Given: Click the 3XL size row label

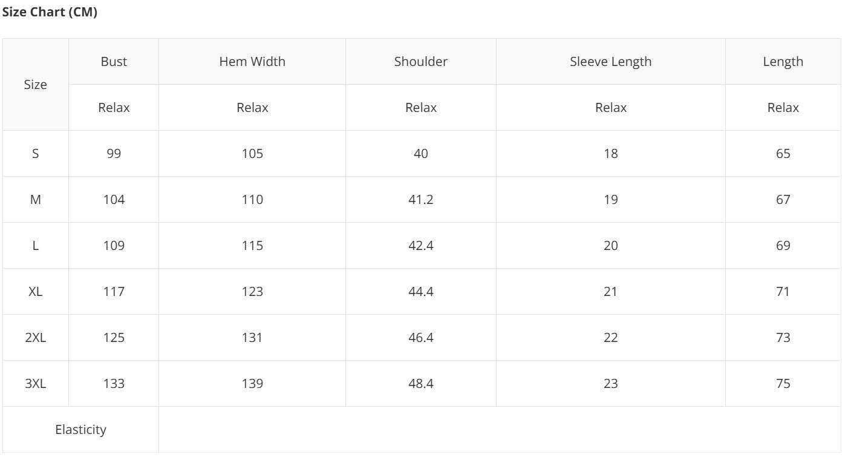Looking at the screenshot, I should [36, 384].
